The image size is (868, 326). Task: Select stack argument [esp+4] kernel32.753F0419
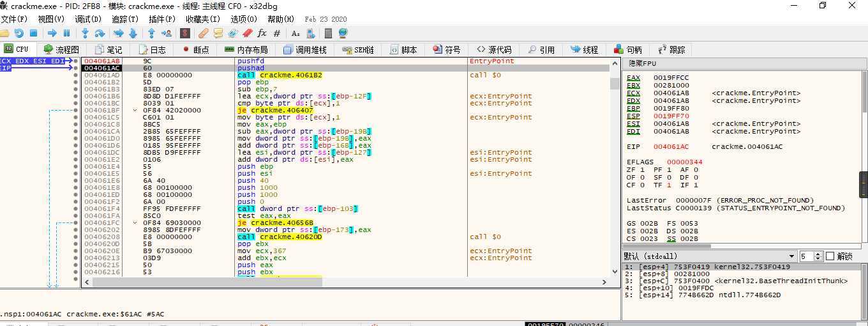pos(741,267)
